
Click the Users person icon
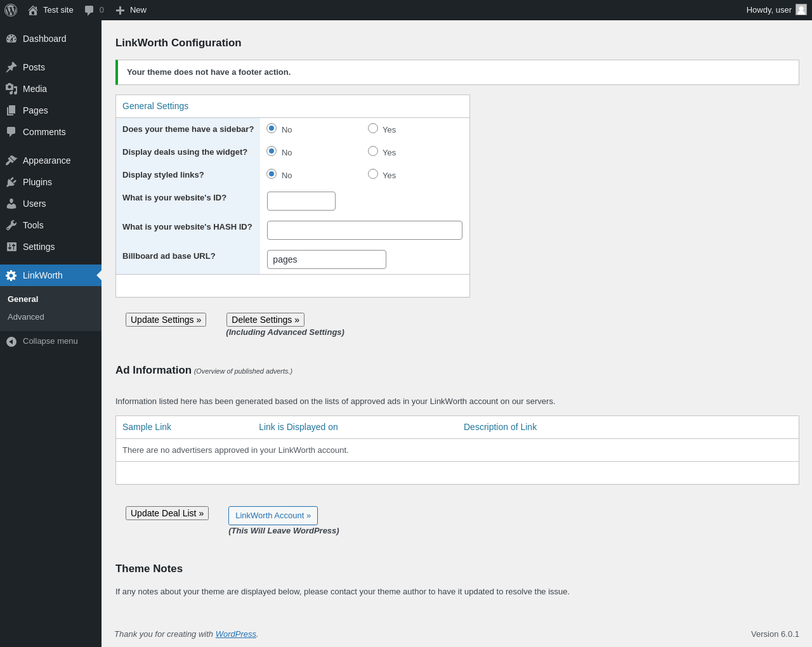pyautogui.click(x=11, y=204)
